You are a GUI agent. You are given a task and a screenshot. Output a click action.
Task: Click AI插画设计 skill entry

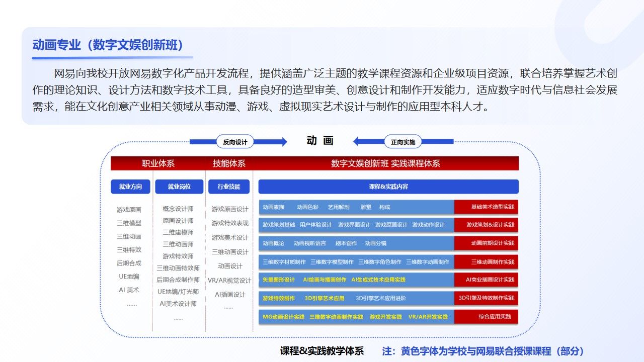point(230,295)
